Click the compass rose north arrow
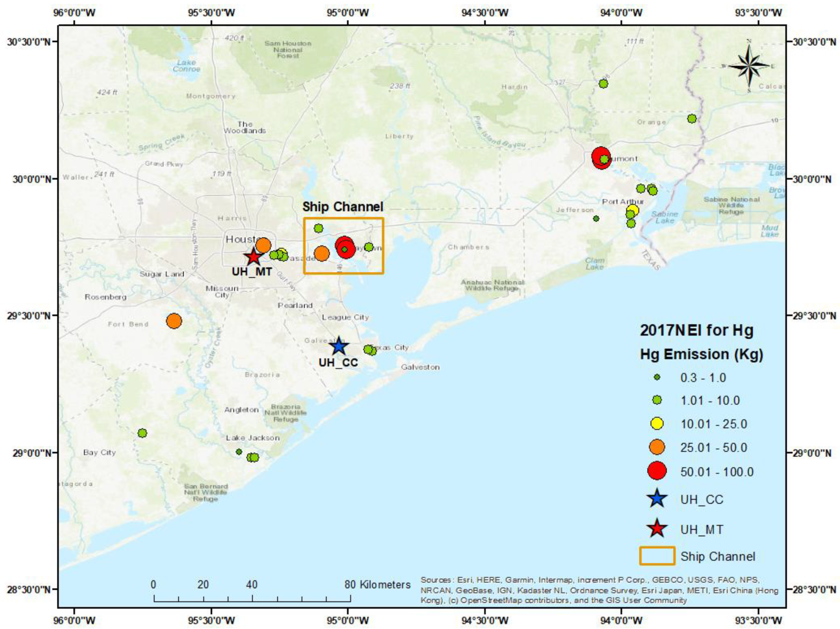This screenshot has height=629, width=840. click(x=749, y=65)
